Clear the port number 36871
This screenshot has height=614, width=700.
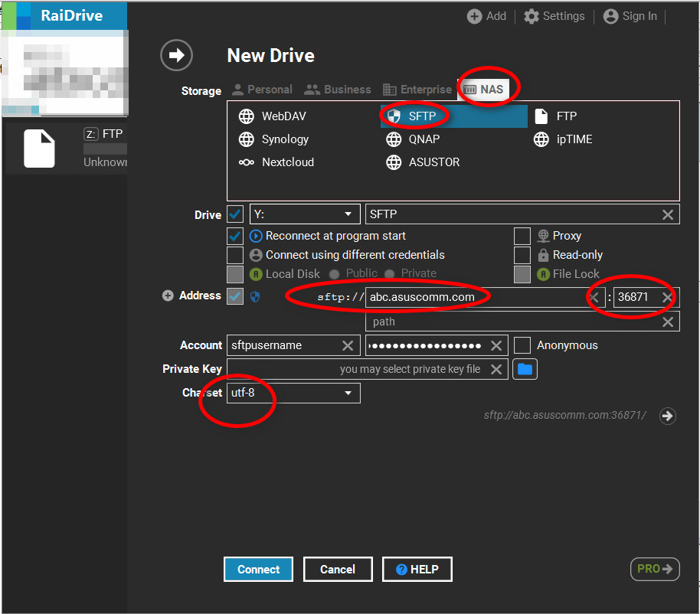(x=667, y=297)
